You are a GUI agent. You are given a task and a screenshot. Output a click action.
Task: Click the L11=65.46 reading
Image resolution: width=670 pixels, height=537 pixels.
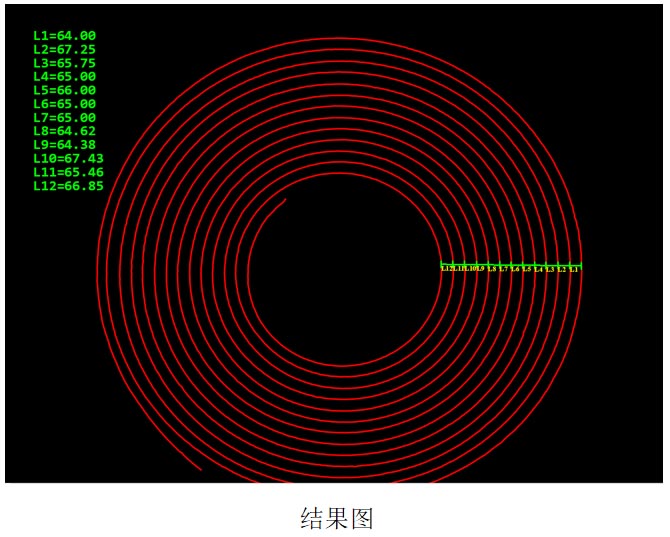[x=68, y=172]
